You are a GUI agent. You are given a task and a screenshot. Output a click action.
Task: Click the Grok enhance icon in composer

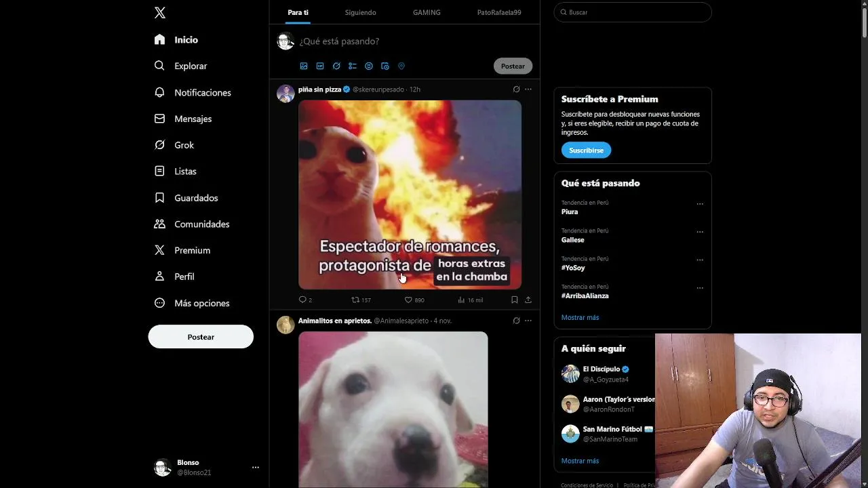pos(336,66)
